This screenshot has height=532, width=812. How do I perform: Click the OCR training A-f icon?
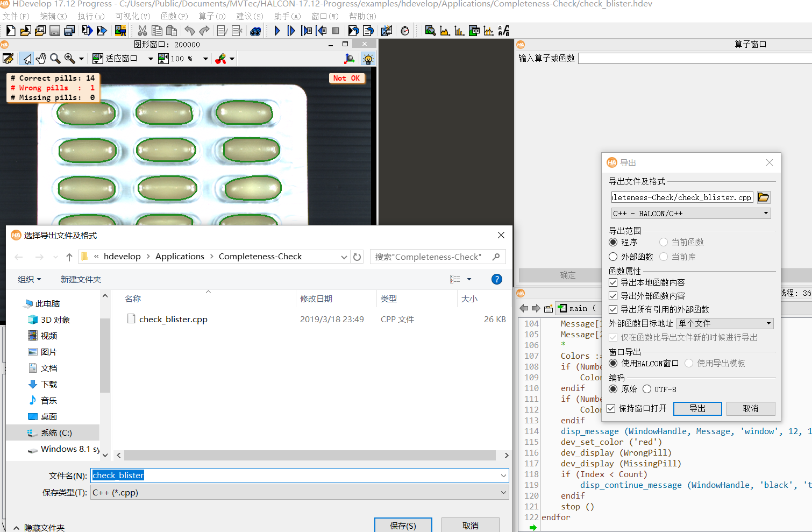pos(503,31)
